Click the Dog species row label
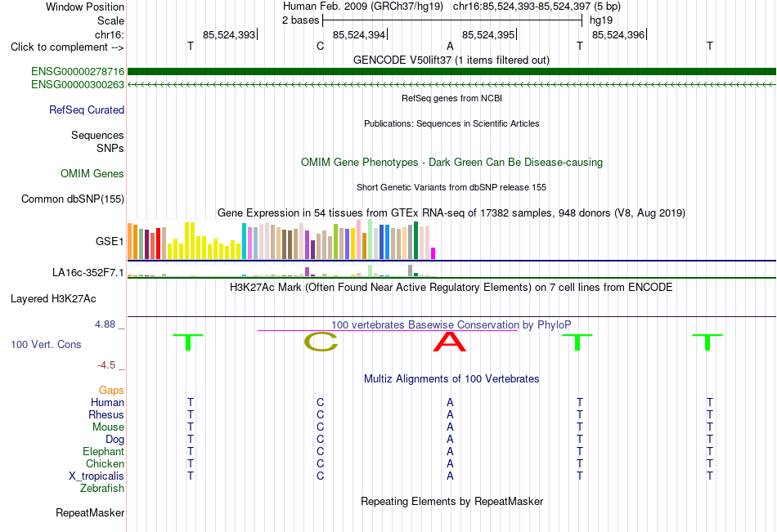This screenshot has height=532, width=777. click(115, 440)
